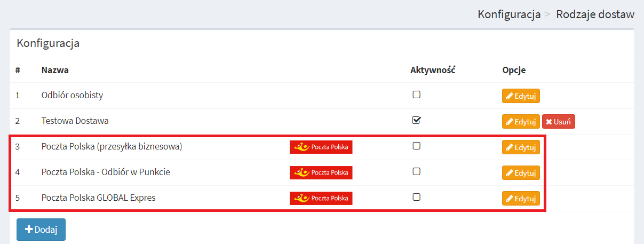Viewport: 644px width, 244px height.
Task: Edit the Testowa Dostawa entry
Action: tap(521, 122)
